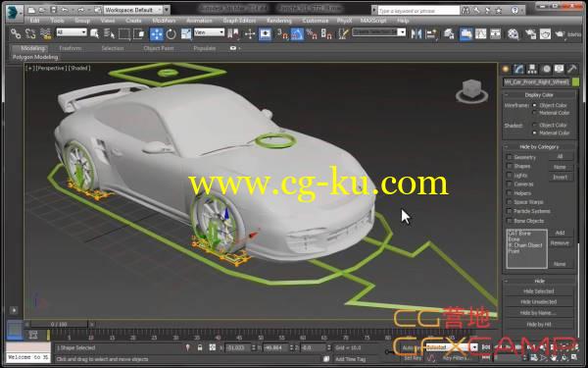Check the Bone Objects hide category
Viewport: 588px width, 368px height.
pos(510,221)
